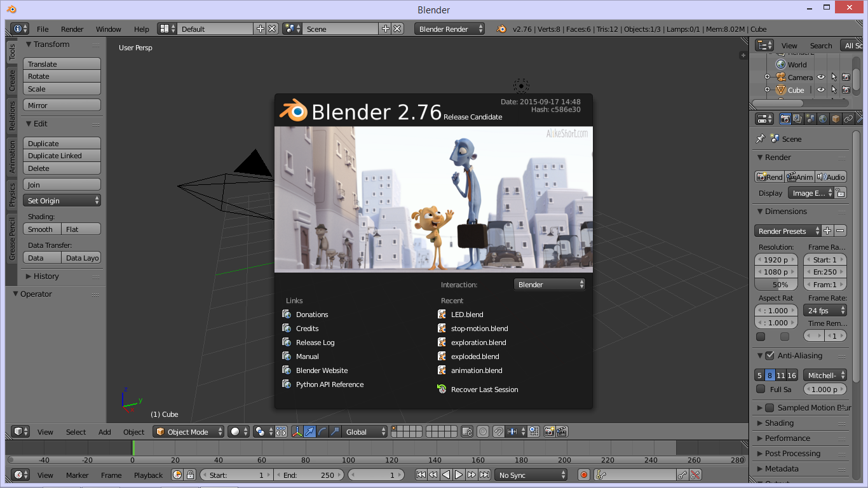Select the translate manipulator arrow icon
The image size is (868, 488).
click(309, 431)
